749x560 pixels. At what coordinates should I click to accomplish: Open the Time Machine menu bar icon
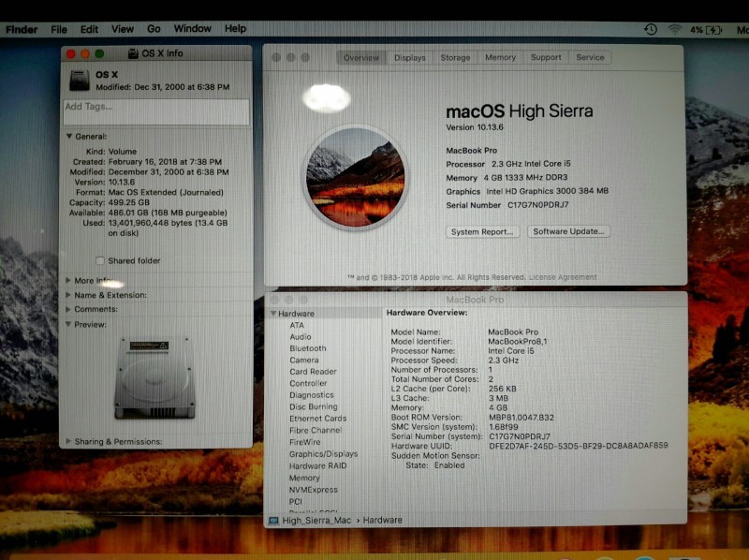tap(650, 30)
